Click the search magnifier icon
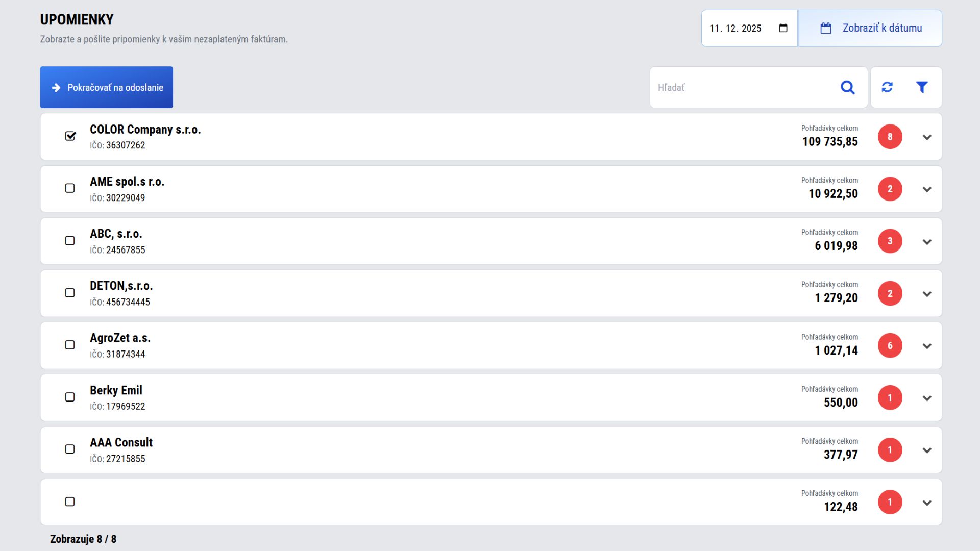 click(x=847, y=87)
